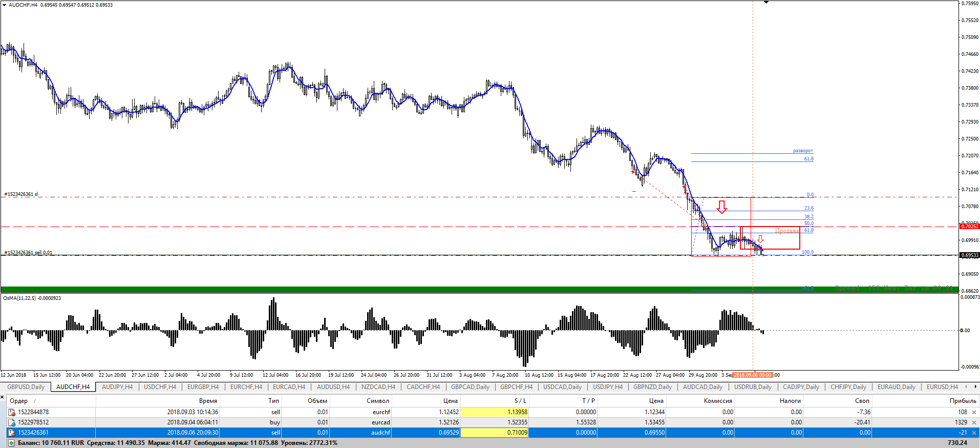The height and width of the screenshot is (448, 980).
Task: Open the USDCAD,Daily chart tab
Action: [562, 387]
